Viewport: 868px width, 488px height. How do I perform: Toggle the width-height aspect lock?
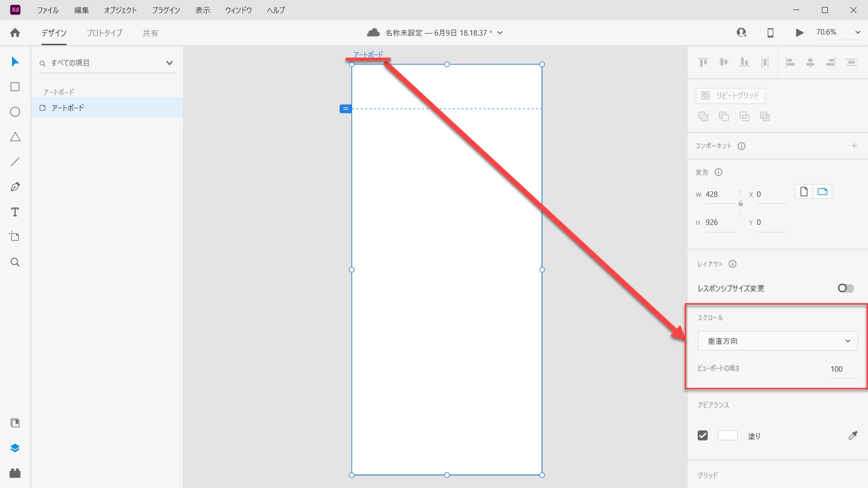pyautogui.click(x=740, y=203)
